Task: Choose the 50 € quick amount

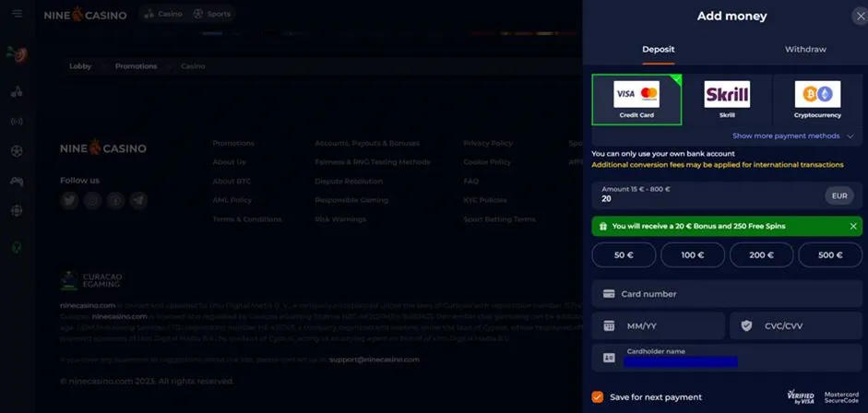Action: point(624,254)
